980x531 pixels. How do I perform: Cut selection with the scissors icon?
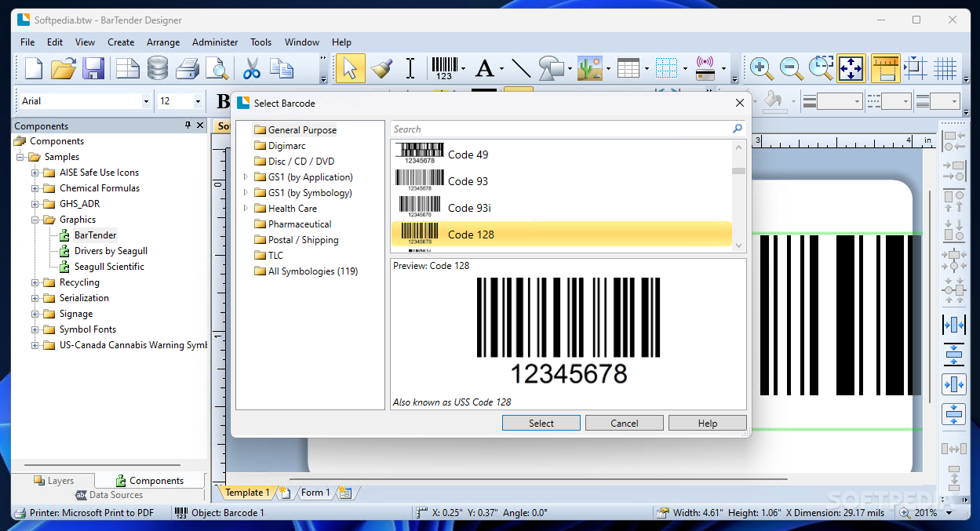[x=251, y=69]
